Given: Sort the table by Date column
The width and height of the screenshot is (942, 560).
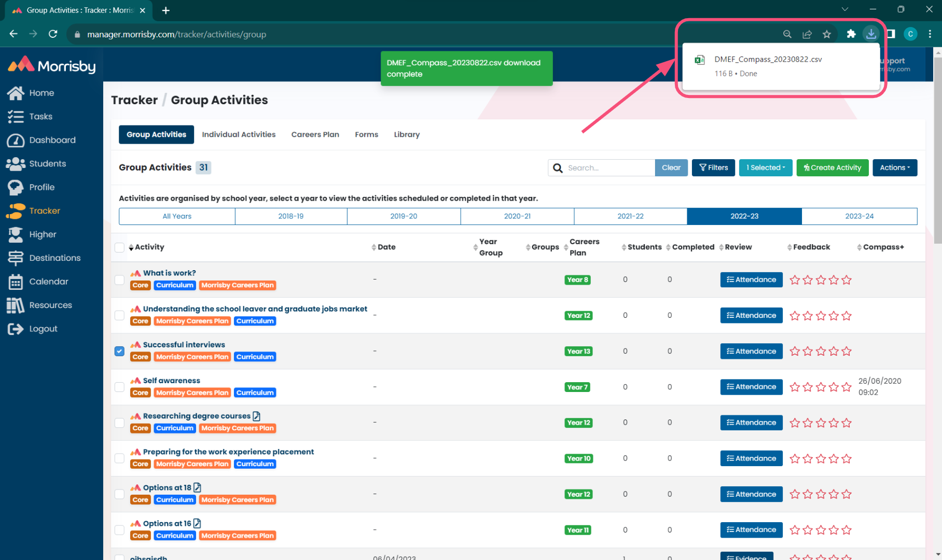Looking at the screenshot, I should click(x=383, y=247).
